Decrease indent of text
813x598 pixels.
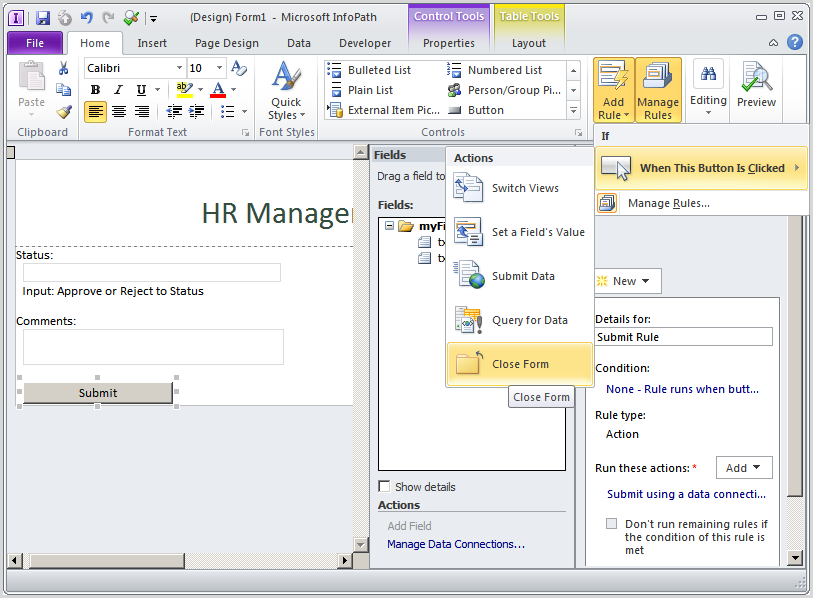(174, 112)
